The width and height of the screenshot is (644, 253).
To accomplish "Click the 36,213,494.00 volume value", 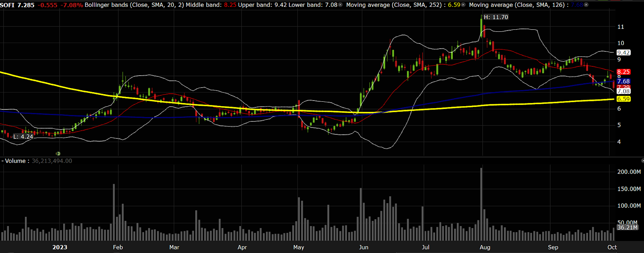I will [x=52, y=161].
